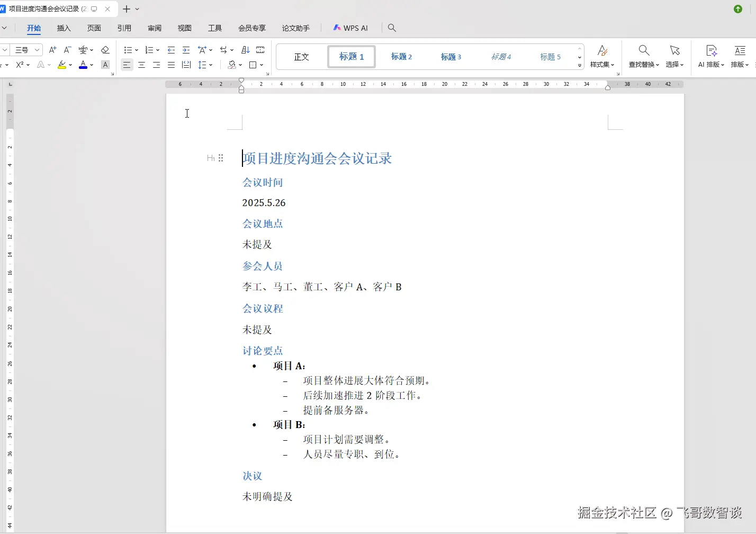Expand the numbered list options arrow
The height and width of the screenshot is (534, 756).
158,50
